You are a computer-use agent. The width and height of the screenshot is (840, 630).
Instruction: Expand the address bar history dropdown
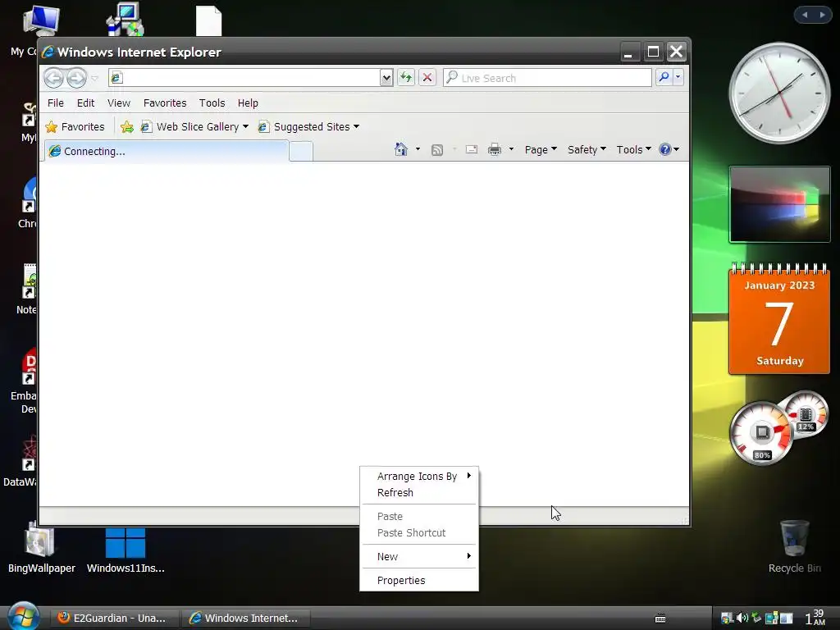click(386, 78)
